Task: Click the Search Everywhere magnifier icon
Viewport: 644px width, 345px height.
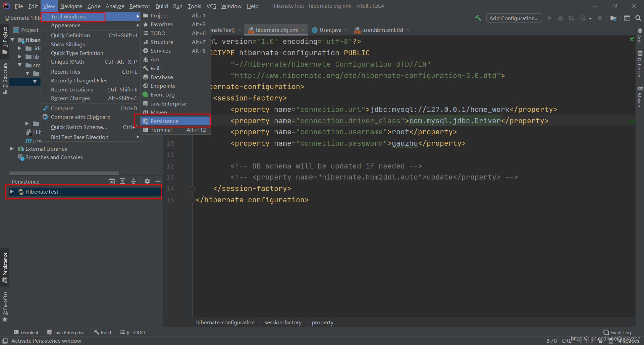Action: (638, 18)
